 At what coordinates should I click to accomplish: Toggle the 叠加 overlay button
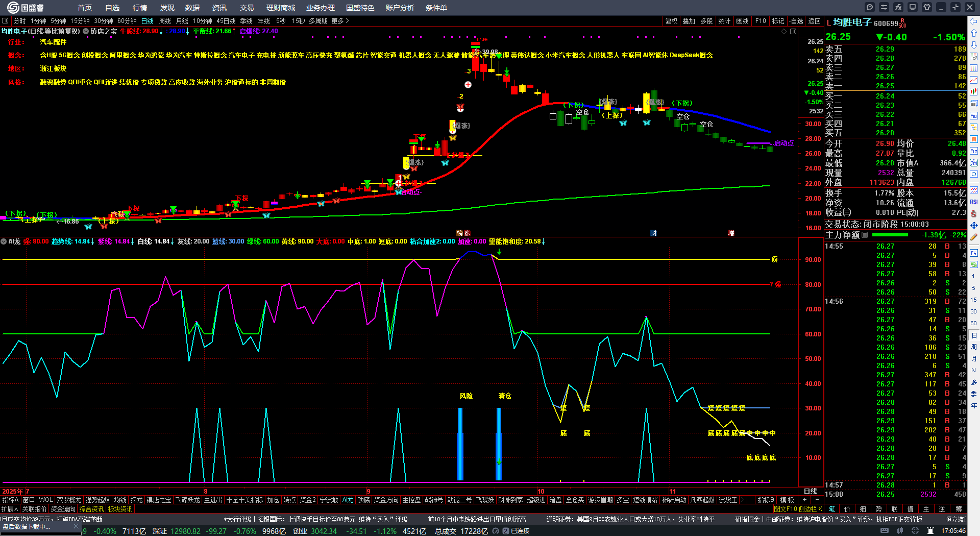[x=689, y=21]
